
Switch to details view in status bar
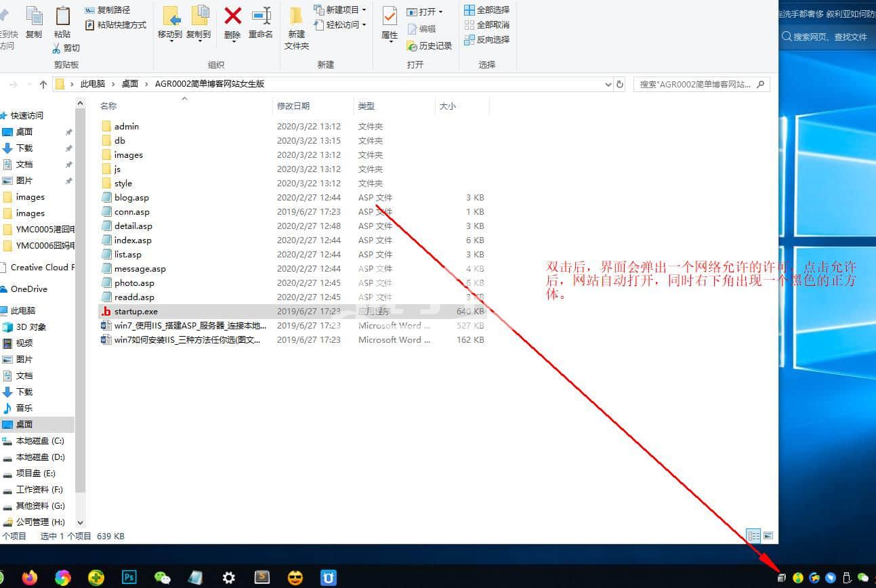pyautogui.click(x=753, y=536)
